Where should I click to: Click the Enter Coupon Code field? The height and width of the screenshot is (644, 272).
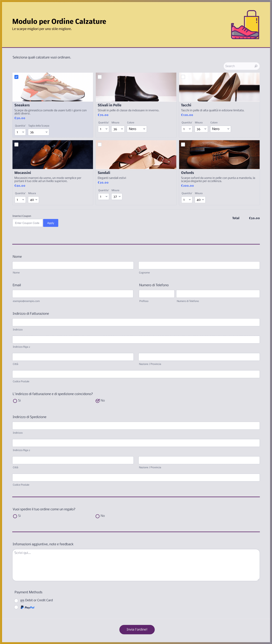click(27, 223)
